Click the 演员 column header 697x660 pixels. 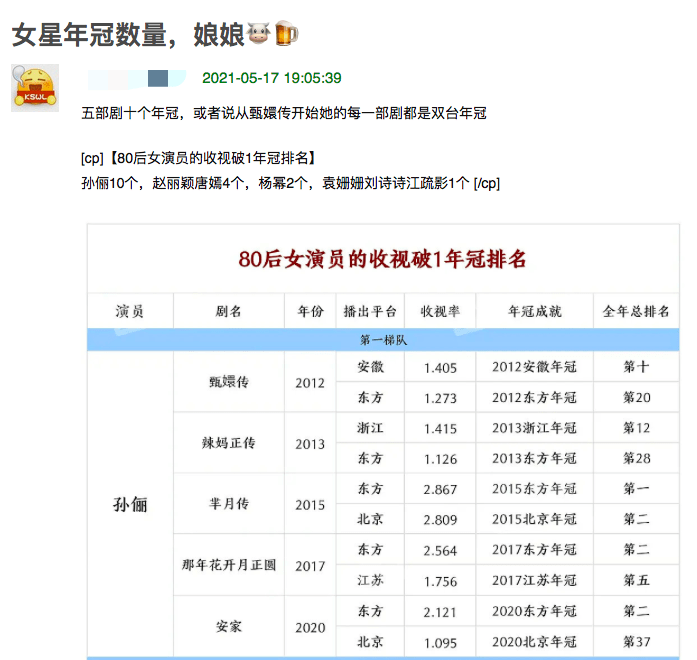[x=130, y=311]
